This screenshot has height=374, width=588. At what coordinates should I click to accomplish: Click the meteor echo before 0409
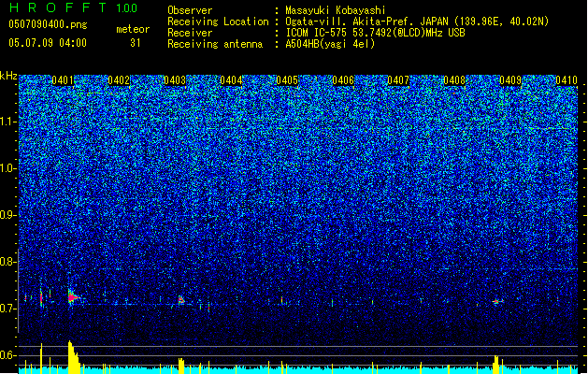pos(497,301)
